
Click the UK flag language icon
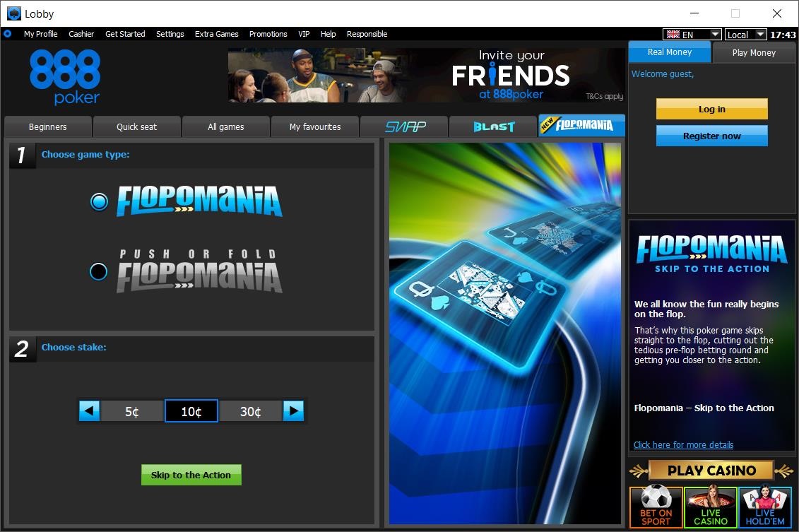click(x=673, y=34)
